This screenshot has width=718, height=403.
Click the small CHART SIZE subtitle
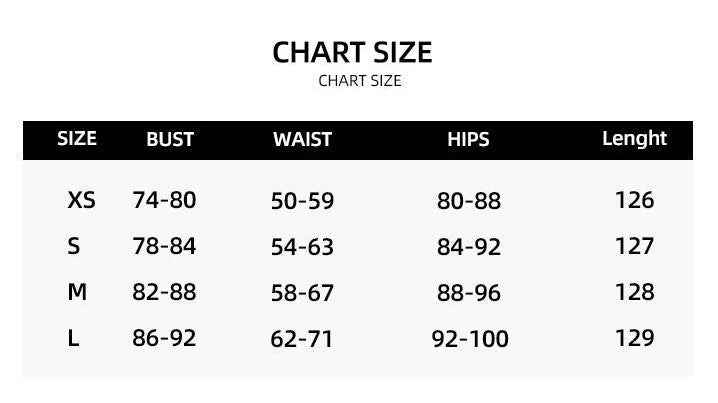pyautogui.click(x=359, y=81)
